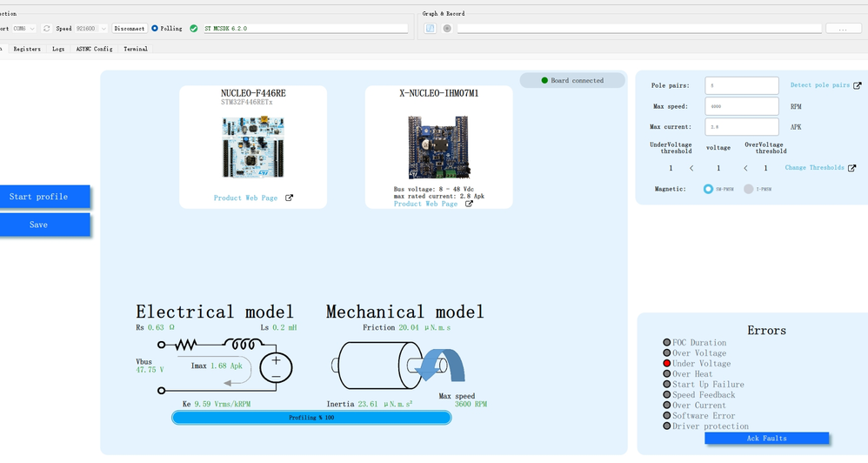The width and height of the screenshot is (868, 463).
Task: Click the voltage source symbol in circuit
Action: (x=276, y=368)
